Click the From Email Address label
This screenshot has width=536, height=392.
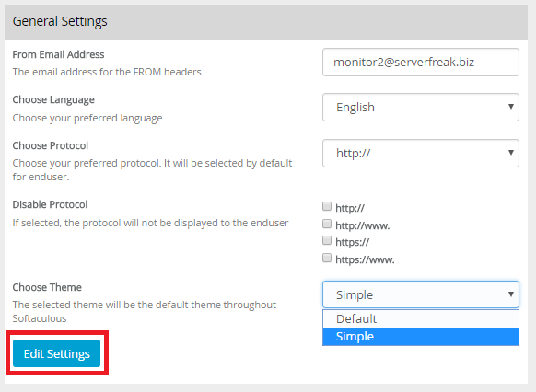(x=58, y=54)
